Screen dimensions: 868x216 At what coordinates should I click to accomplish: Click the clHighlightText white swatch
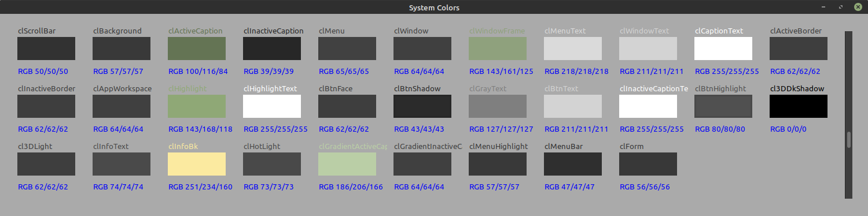(272, 106)
